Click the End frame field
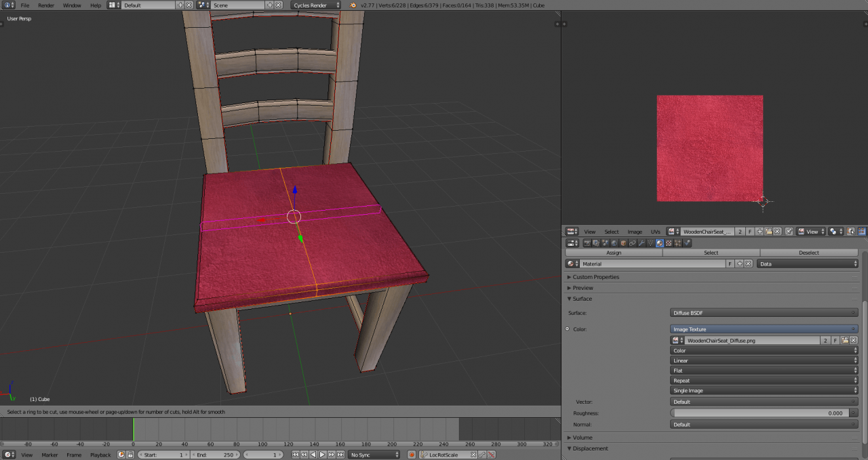The height and width of the screenshot is (460, 868). [x=214, y=455]
